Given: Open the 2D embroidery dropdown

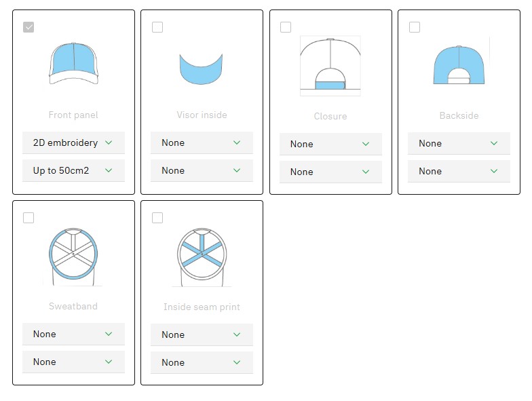Looking at the screenshot, I should click(73, 143).
